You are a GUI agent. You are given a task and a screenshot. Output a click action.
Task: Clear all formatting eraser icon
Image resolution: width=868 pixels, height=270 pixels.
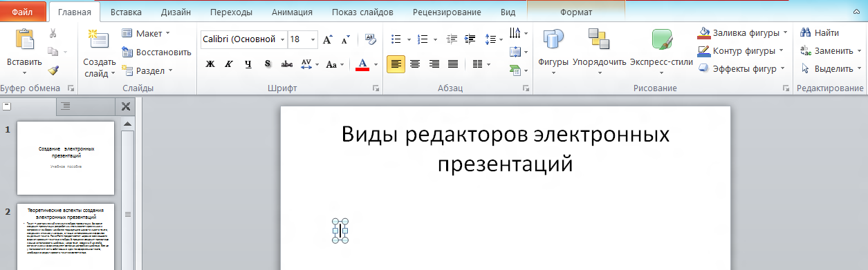coord(370,39)
